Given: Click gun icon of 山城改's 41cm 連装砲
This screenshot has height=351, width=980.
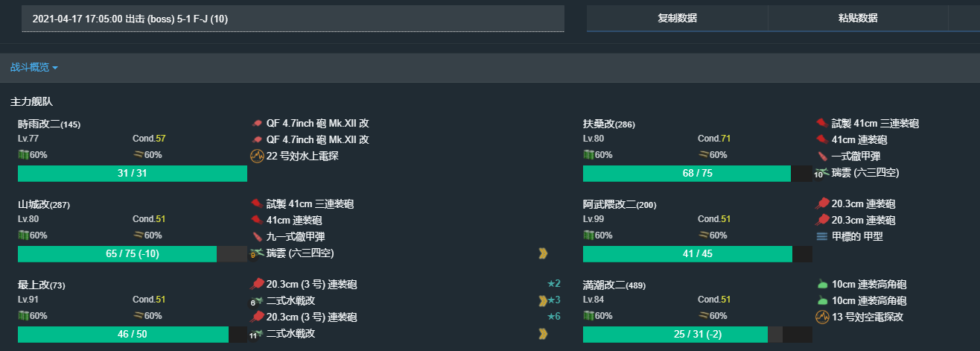Looking at the screenshot, I should tap(257, 221).
